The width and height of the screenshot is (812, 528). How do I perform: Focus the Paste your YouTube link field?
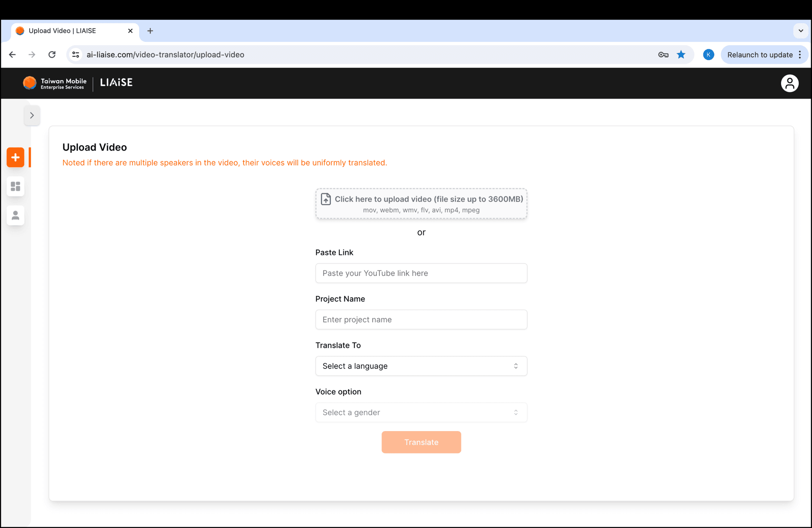(421, 273)
